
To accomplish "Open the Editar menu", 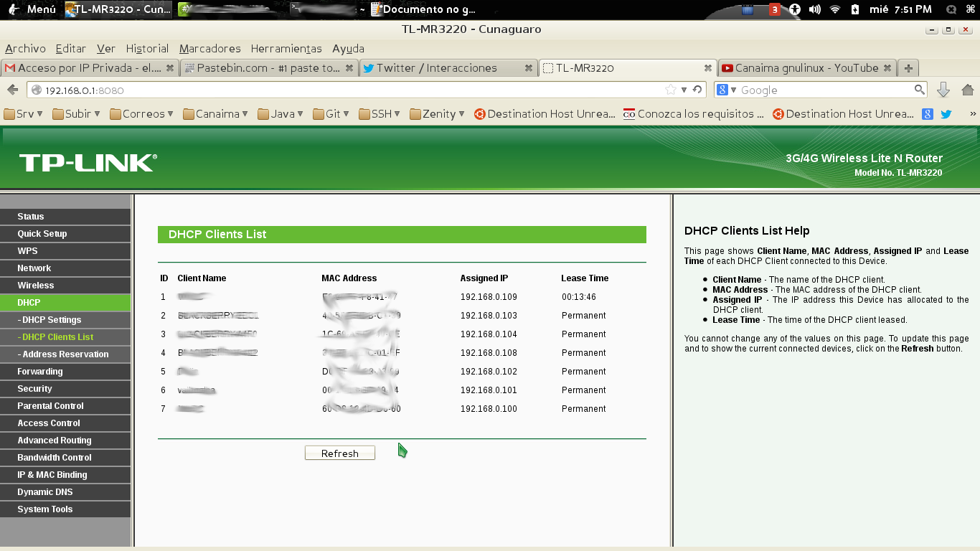I will point(70,49).
